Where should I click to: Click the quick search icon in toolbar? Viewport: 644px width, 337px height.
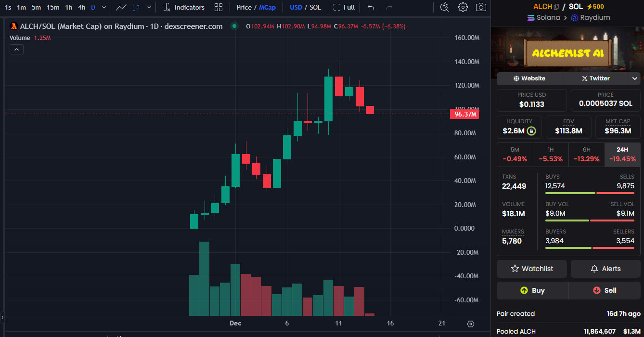coord(445,7)
